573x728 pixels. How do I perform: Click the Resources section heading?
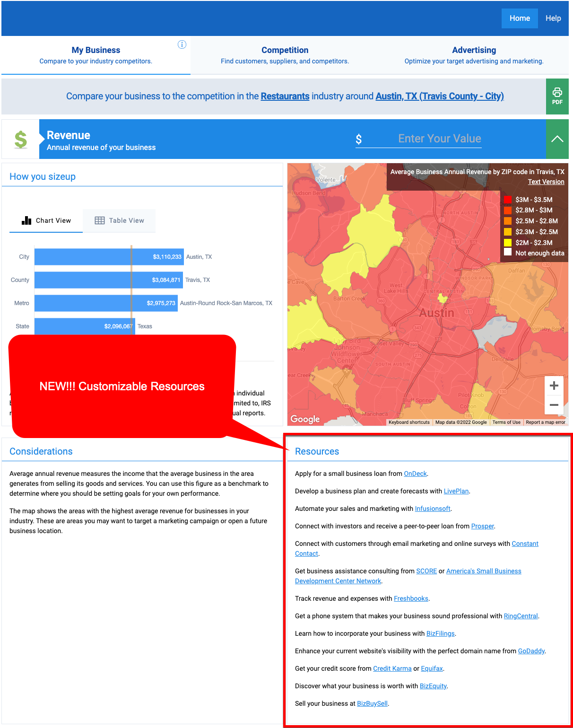point(317,451)
